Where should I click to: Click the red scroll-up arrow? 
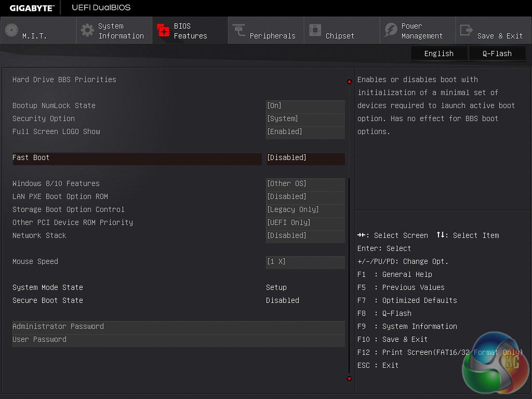[x=349, y=82]
